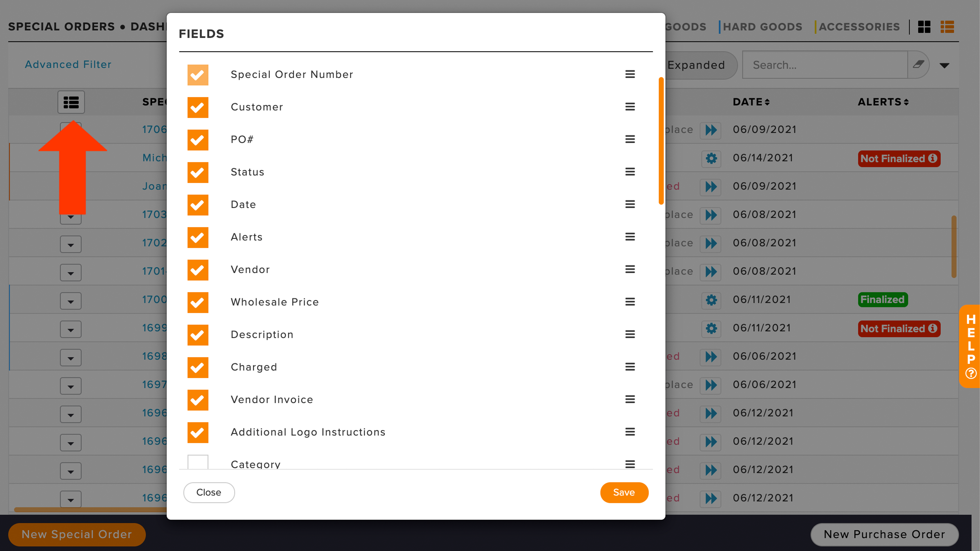Create a New Purchase Order
Viewport: 980px width, 551px height.
point(884,534)
